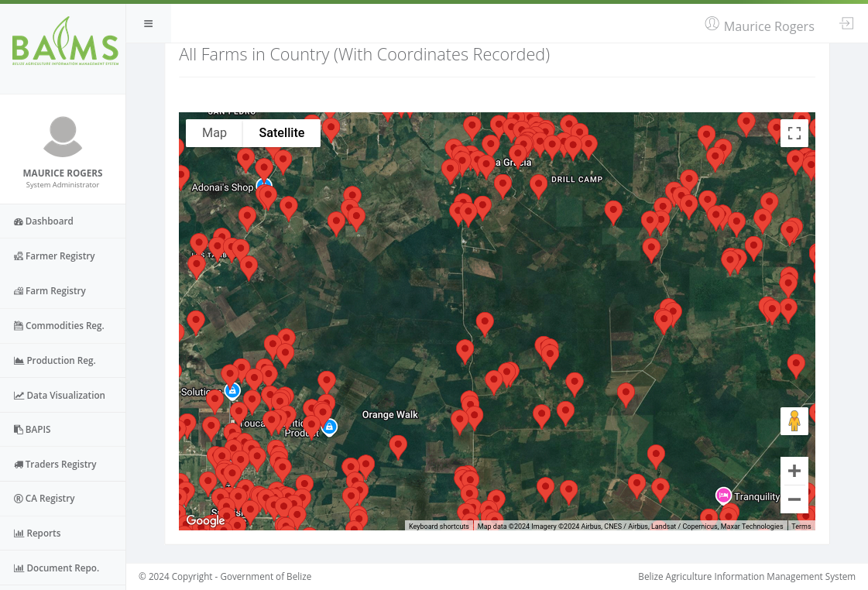Click the Tranquility pink lodging marker
This screenshot has height=590, width=868.
tap(723, 496)
